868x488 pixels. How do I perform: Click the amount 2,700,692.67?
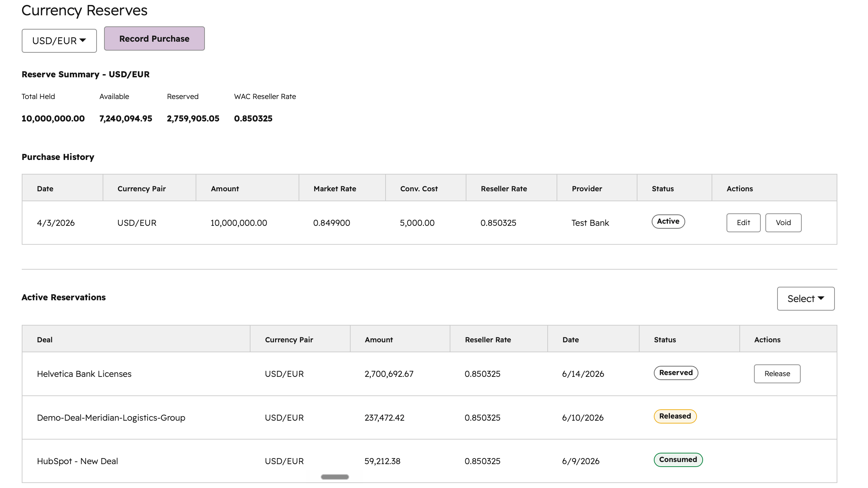click(389, 374)
